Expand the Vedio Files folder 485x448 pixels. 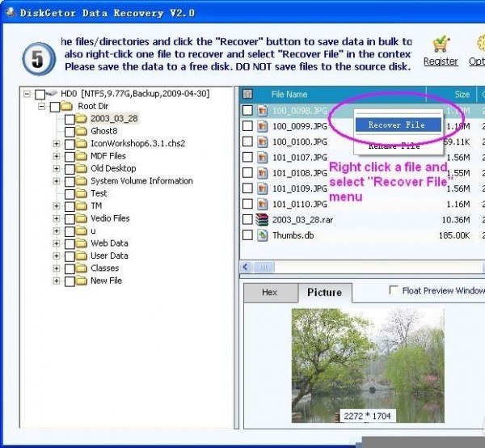click(x=57, y=218)
